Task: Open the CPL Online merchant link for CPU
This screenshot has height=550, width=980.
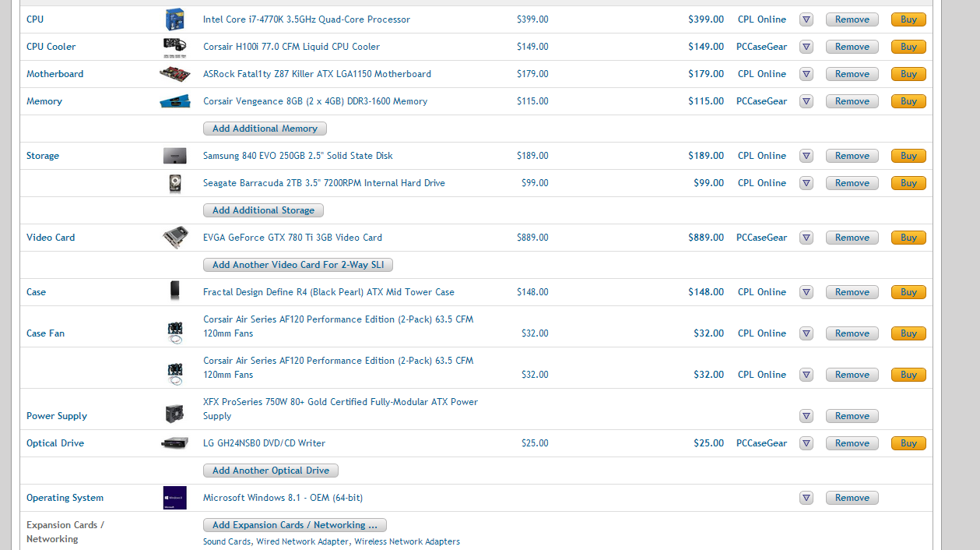Action: click(x=762, y=19)
